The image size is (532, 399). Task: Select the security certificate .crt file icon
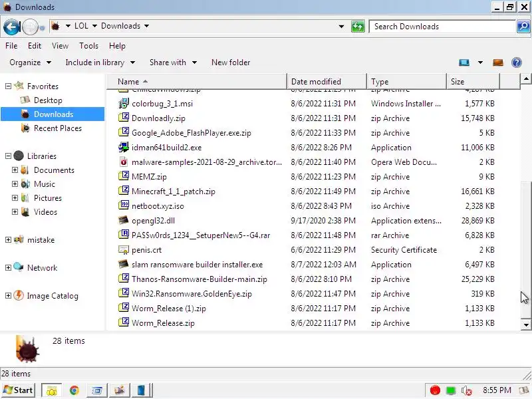pyautogui.click(x=124, y=250)
